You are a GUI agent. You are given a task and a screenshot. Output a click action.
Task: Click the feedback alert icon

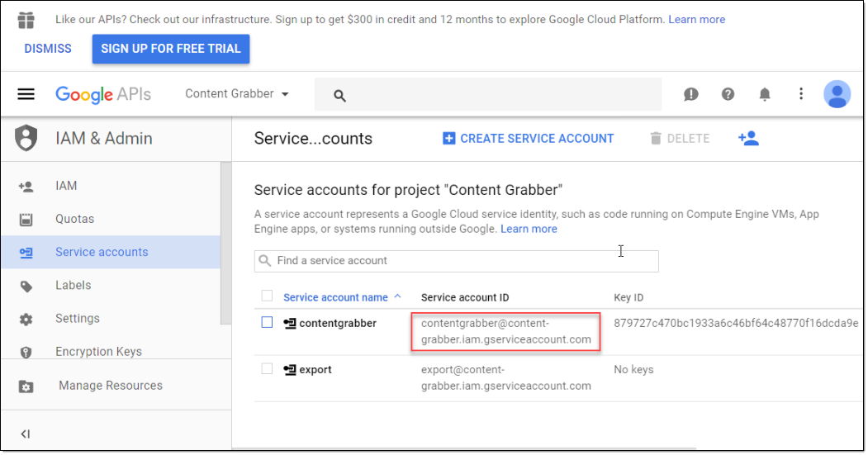click(x=691, y=94)
